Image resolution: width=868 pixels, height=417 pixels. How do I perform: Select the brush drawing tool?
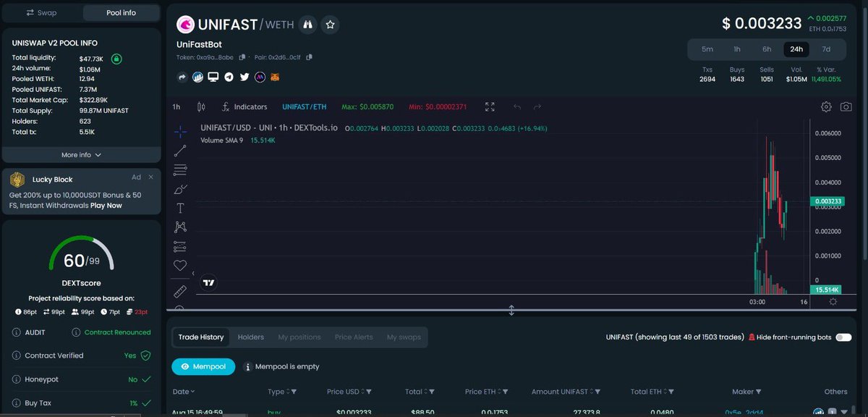coord(181,189)
